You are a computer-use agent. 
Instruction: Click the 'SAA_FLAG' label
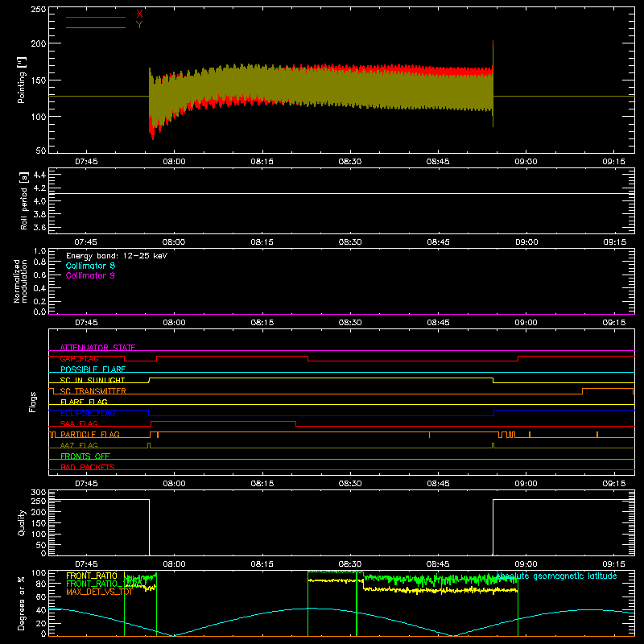point(79,423)
